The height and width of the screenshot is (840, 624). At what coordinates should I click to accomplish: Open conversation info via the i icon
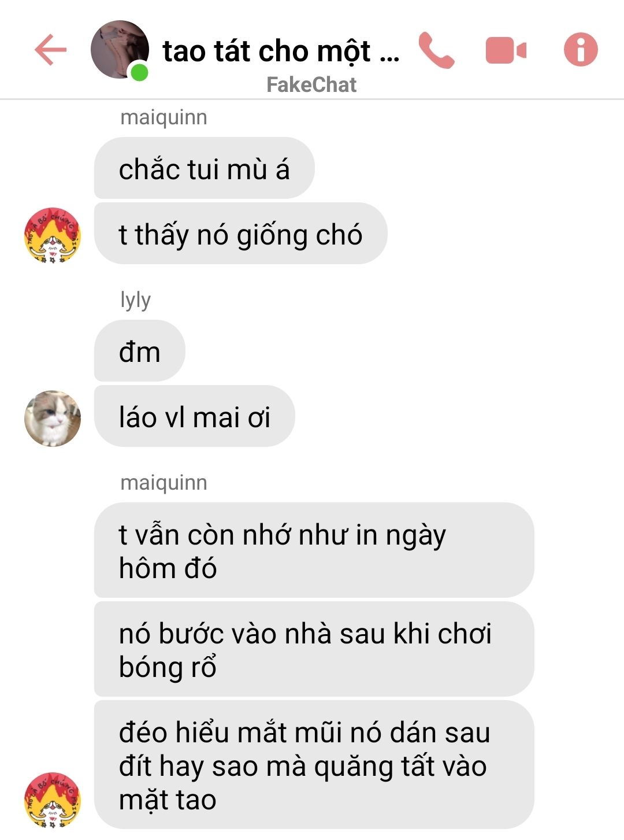tap(581, 50)
